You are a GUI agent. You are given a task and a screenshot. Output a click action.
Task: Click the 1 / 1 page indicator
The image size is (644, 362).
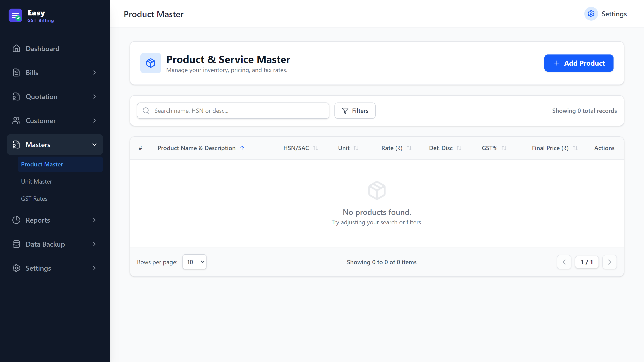pos(587,262)
